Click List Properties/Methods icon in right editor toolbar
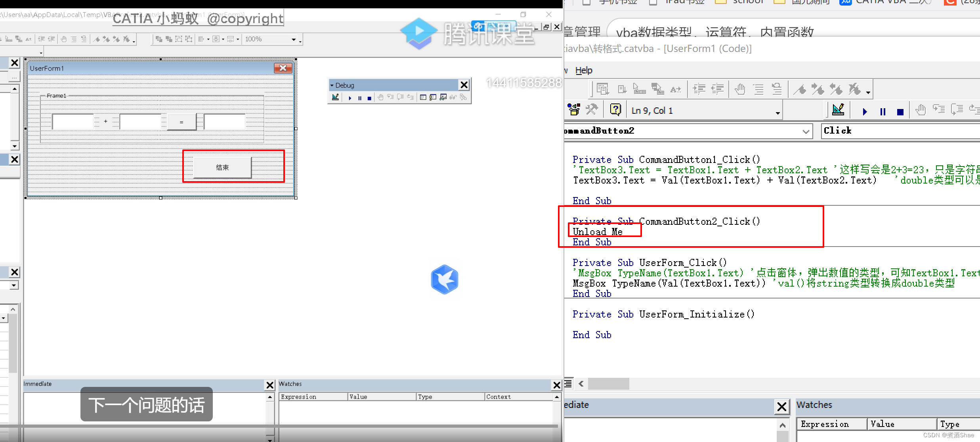This screenshot has height=442, width=980. [x=602, y=90]
